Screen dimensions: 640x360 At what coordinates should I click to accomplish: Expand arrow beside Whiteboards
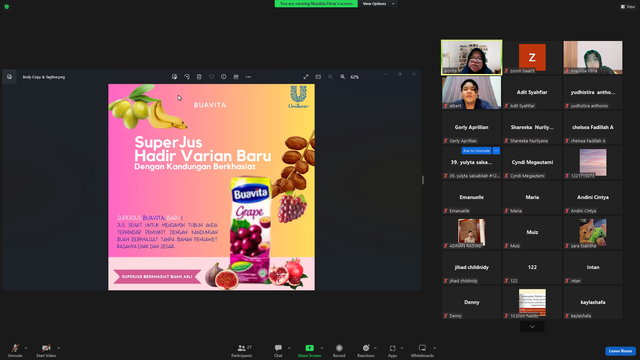click(x=435, y=348)
